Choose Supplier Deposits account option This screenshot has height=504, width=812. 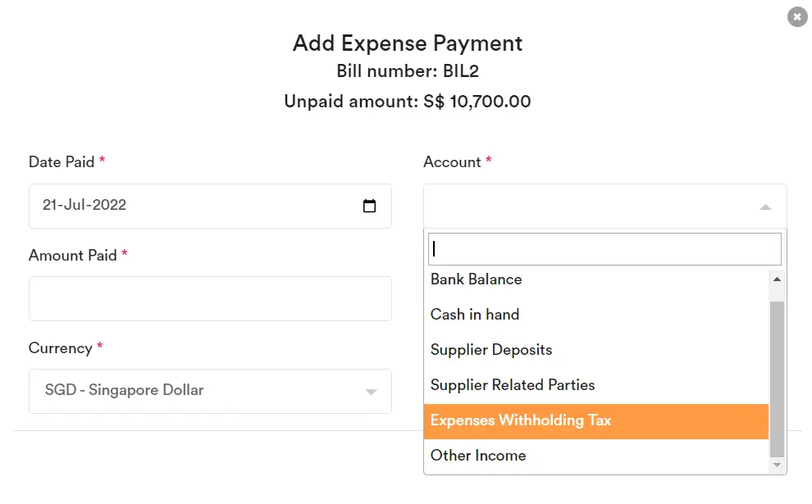point(491,350)
